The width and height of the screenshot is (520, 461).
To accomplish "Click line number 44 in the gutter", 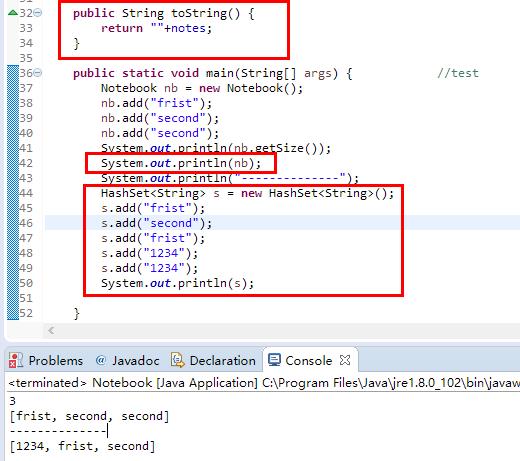I will coord(26,193).
